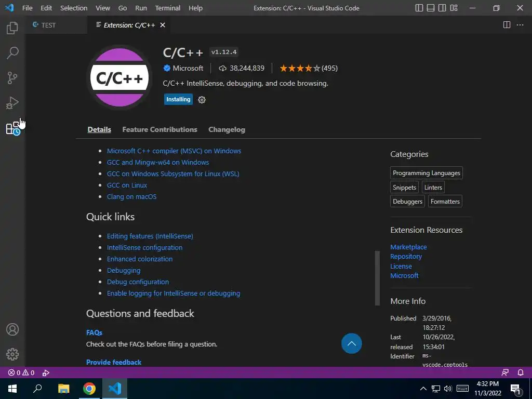Open the Manage gear in activity bar
The image size is (532, 399).
(12, 354)
